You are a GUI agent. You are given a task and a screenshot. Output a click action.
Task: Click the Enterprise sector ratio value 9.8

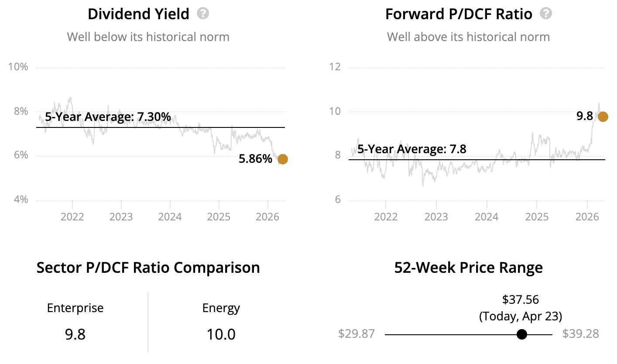[x=75, y=334]
